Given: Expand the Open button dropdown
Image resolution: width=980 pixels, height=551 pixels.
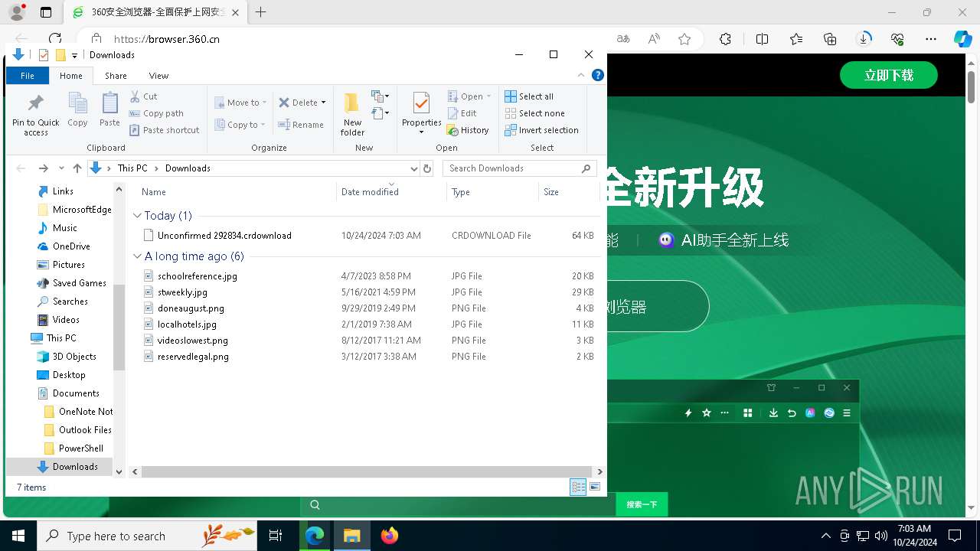Looking at the screenshot, I should pos(488,96).
